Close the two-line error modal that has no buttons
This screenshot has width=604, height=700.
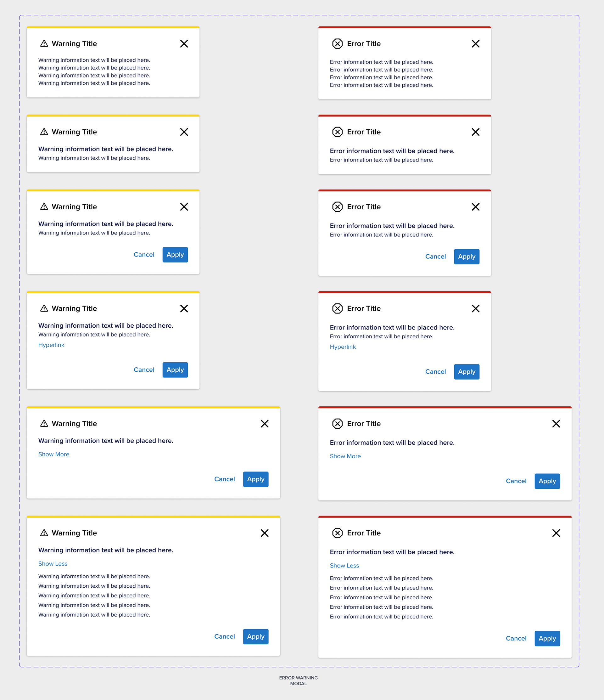coord(475,132)
